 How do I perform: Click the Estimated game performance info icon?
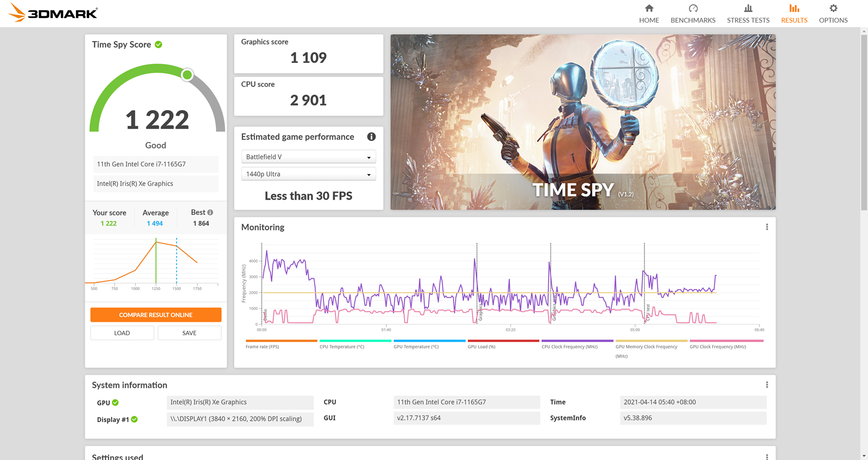point(371,137)
